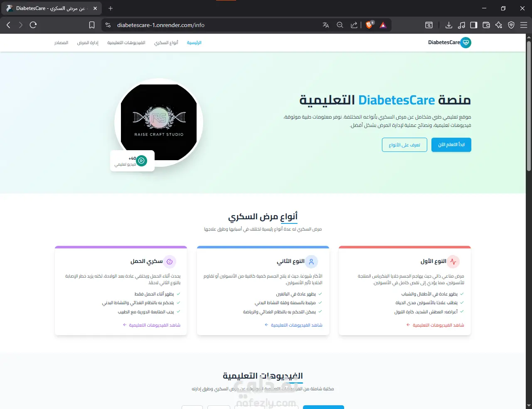Select the DiabetesCare browser tab
Viewport: 532px width, 409px height.
coord(52,8)
